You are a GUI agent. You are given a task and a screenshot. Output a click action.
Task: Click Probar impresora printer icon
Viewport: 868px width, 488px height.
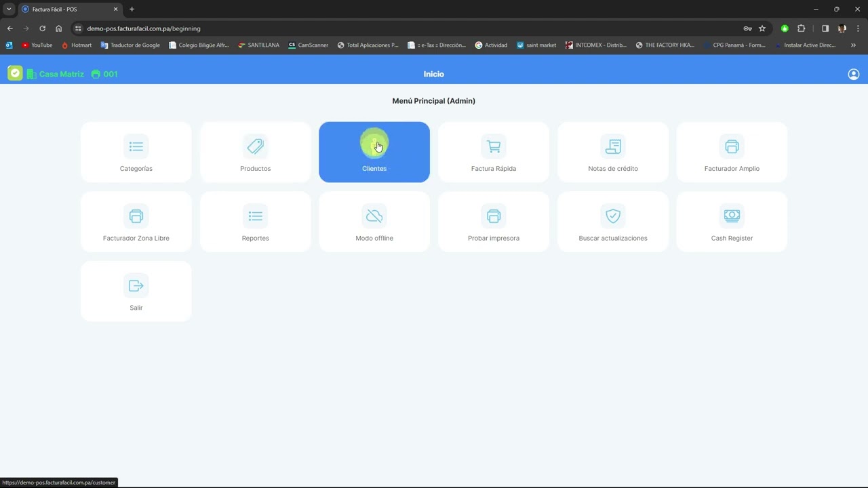(x=494, y=216)
